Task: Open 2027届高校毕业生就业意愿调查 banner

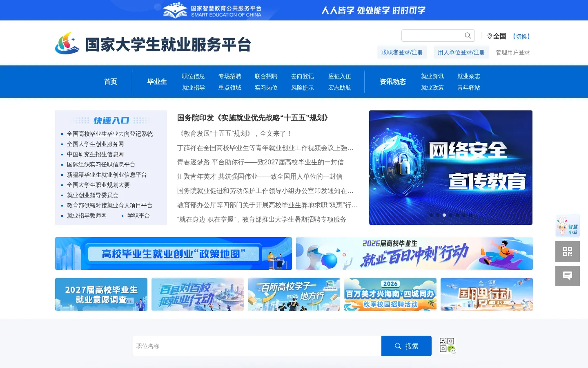Action: tap(101, 294)
